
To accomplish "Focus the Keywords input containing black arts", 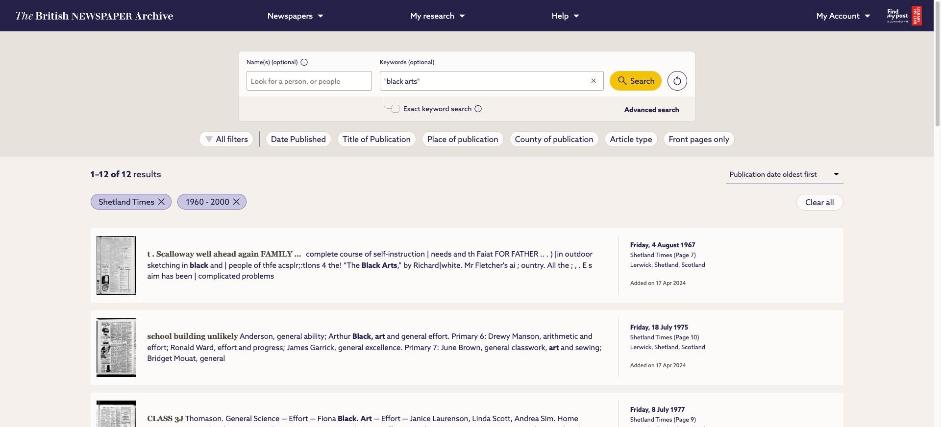I will tap(492, 81).
